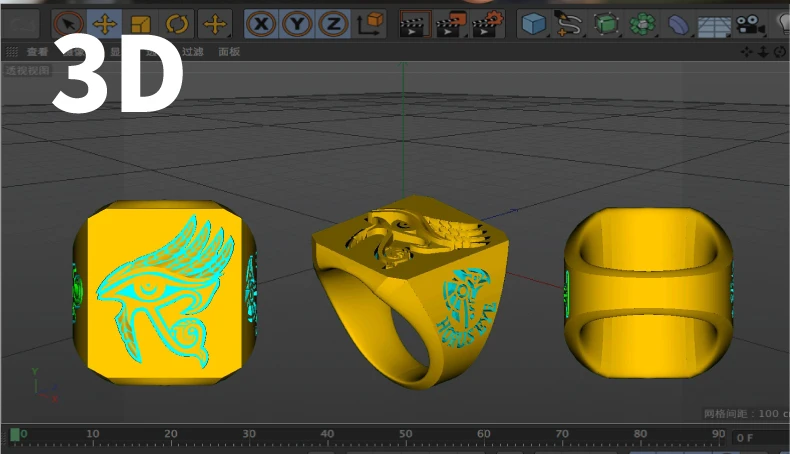Jump to frame 70 on the timeline
This screenshot has width=790, height=454.
tap(562, 434)
